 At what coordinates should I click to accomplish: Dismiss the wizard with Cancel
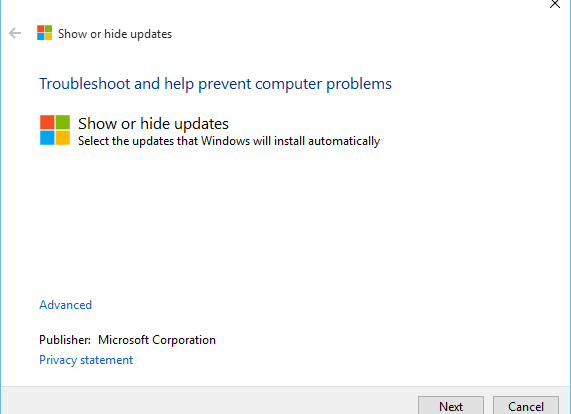click(526, 405)
